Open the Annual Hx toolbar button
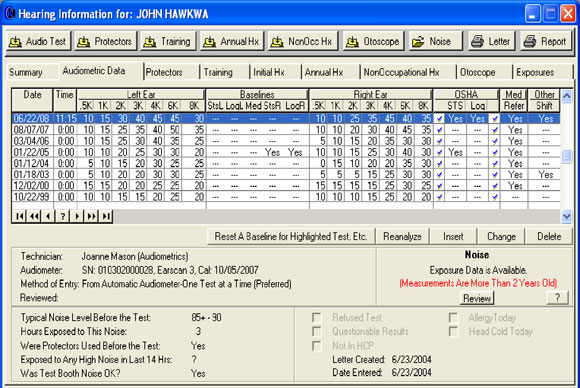The height and width of the screenshot is (388, 580). coord(232,41)
